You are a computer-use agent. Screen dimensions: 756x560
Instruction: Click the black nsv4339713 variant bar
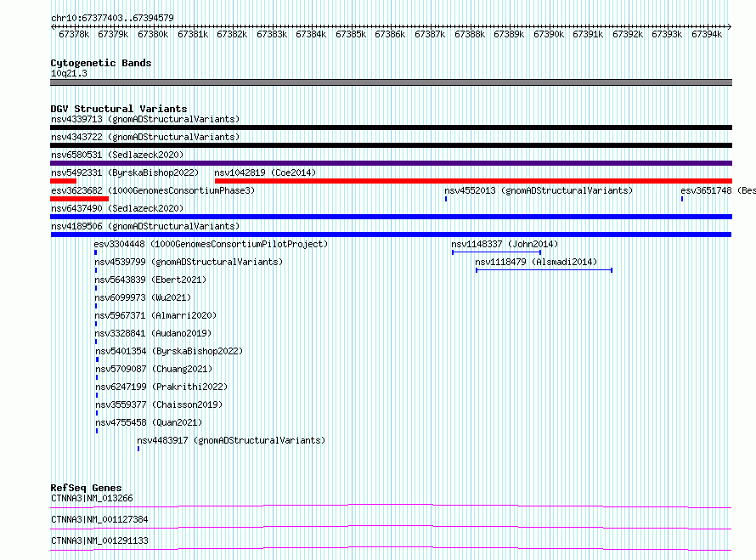(391, 127)
